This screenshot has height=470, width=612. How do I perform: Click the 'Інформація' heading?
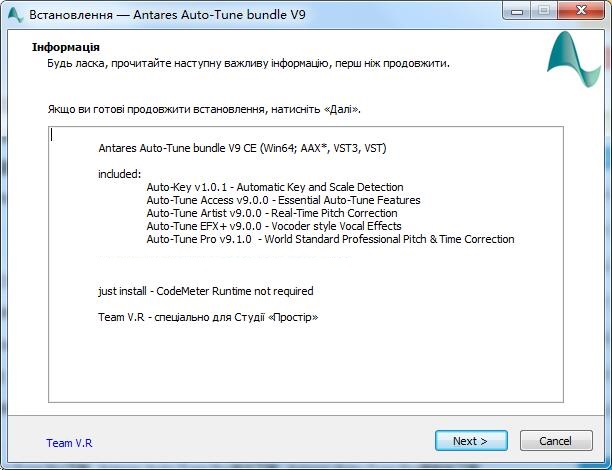66,47
